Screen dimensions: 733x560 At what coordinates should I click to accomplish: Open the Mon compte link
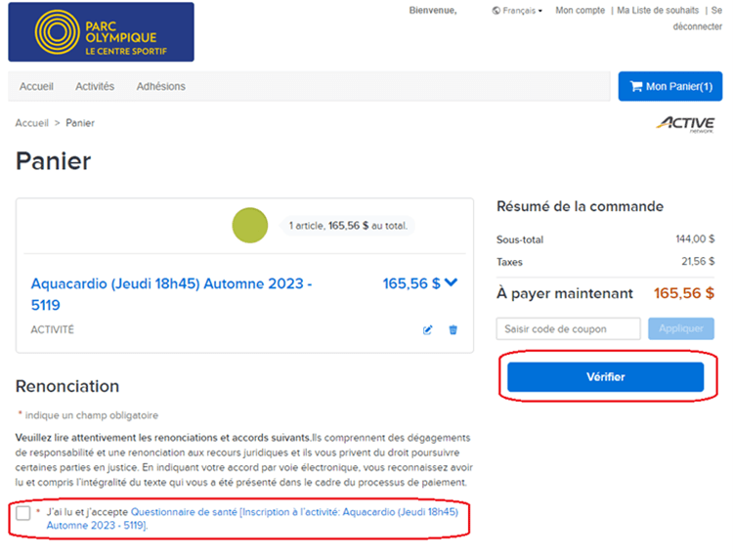tap(580, 11)
